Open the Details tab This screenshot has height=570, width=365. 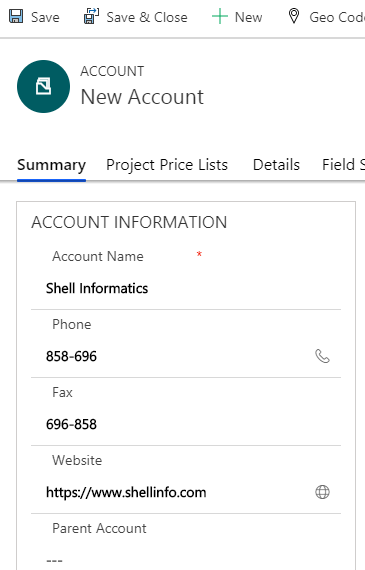coord(276,165)
